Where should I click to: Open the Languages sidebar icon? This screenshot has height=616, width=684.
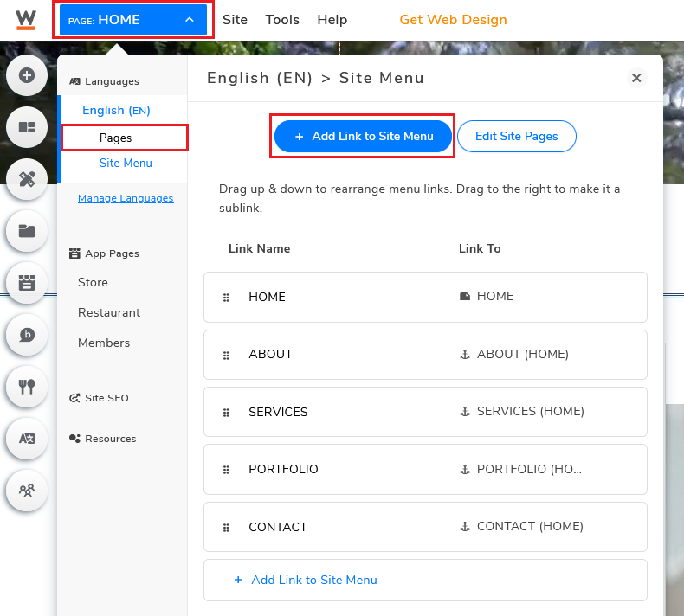coord(27,439)
